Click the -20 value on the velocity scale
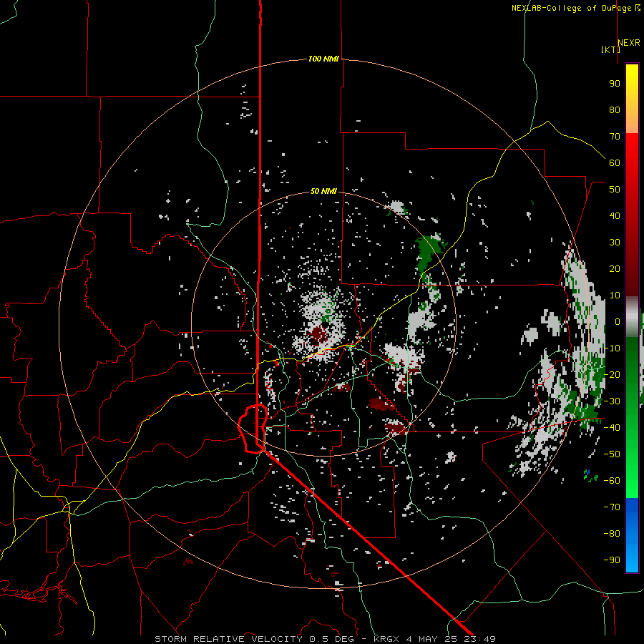644x644 pixels. tap(612, 374)
